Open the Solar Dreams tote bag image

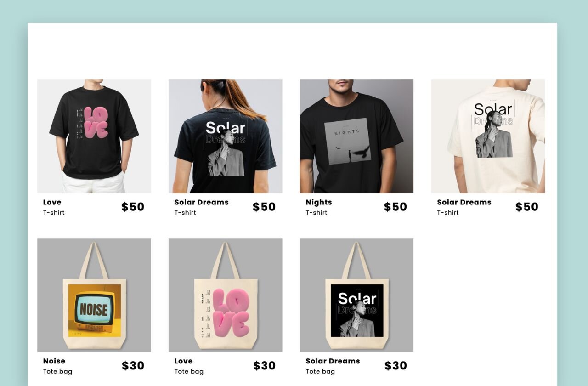(357, 295)
